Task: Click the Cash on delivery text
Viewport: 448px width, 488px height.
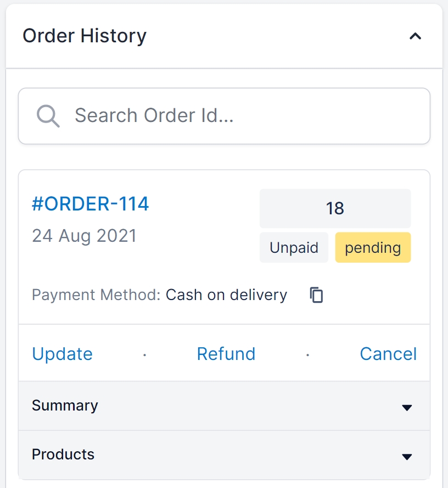Action: pyautogui.click(x=226, y=295)
